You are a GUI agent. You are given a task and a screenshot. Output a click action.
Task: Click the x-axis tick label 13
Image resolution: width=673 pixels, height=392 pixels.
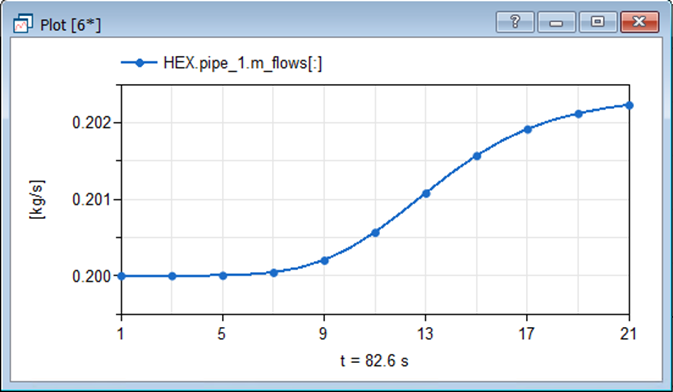425,334
